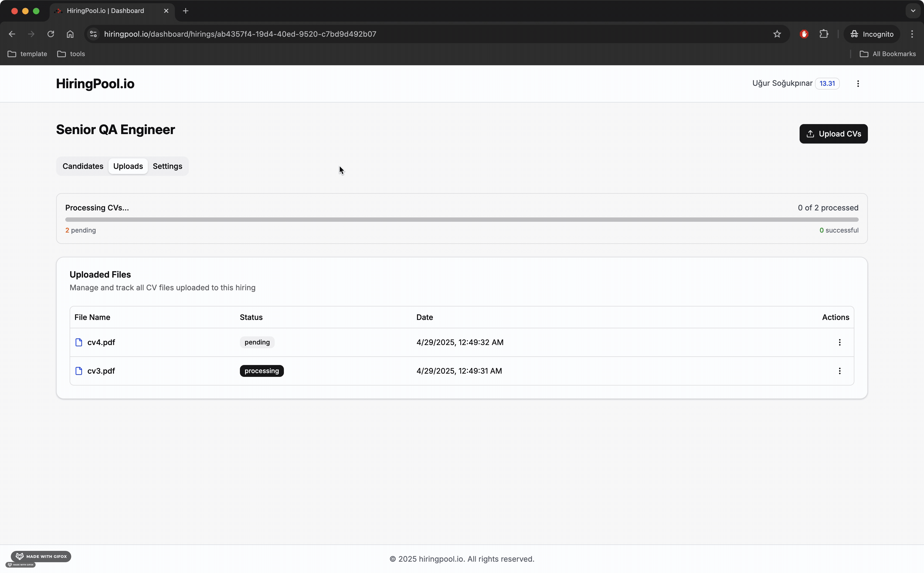Open actions menu for cv3.pdf
924x573 pixels.
coord(840,371)
